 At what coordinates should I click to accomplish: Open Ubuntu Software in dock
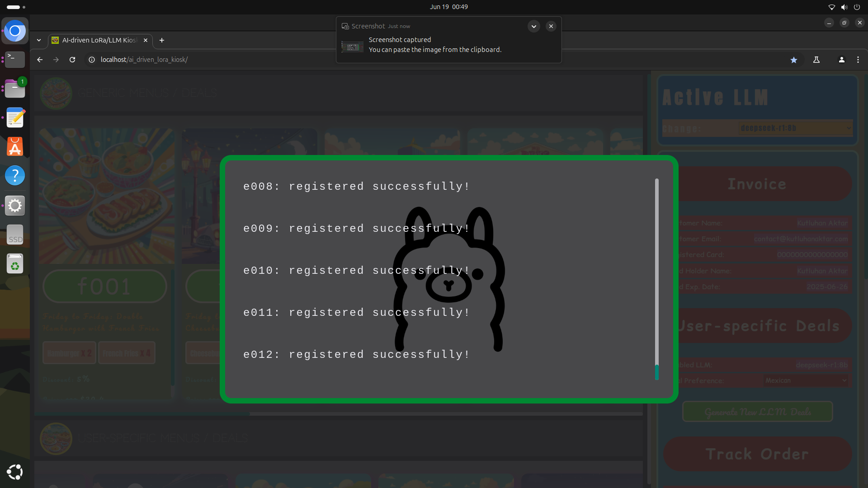(15, 147)
